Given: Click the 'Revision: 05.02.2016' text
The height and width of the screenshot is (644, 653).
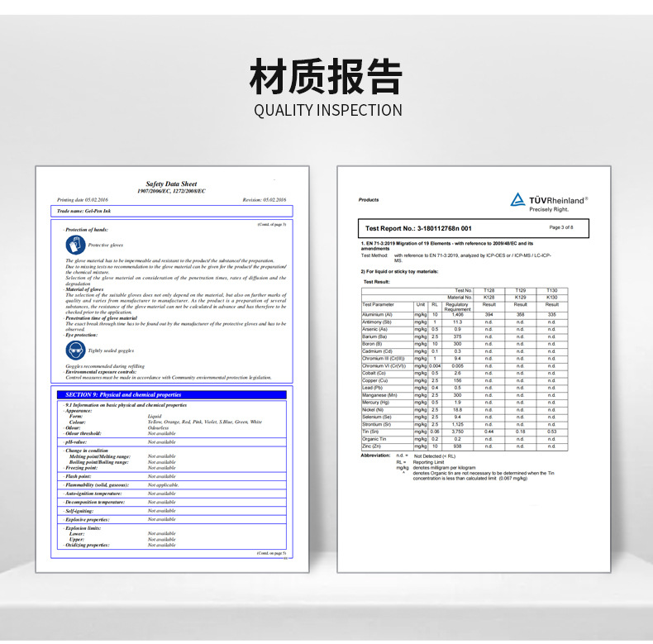Looking at the screenshot, I should 265,200.
